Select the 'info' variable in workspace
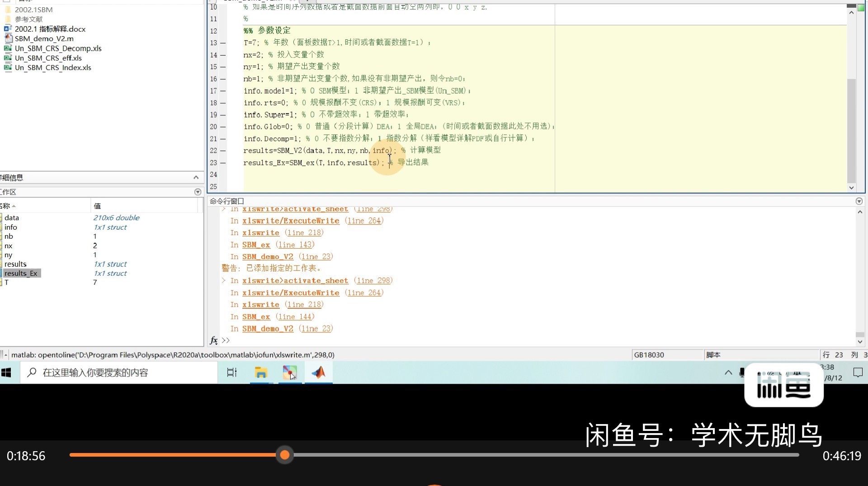The image size is (868, 486). (11, 227)
